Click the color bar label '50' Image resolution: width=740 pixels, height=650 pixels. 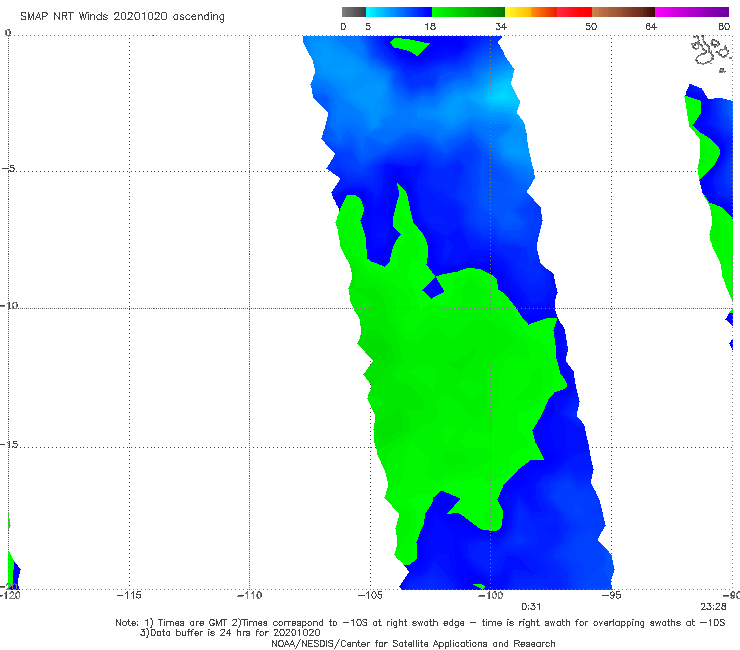(591, 26)
